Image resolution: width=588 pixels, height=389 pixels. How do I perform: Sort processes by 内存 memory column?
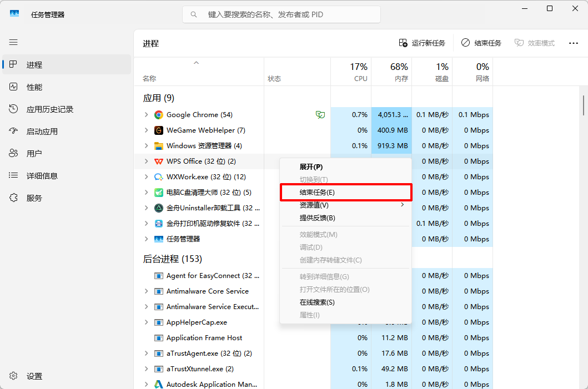[x=391, y=72]
